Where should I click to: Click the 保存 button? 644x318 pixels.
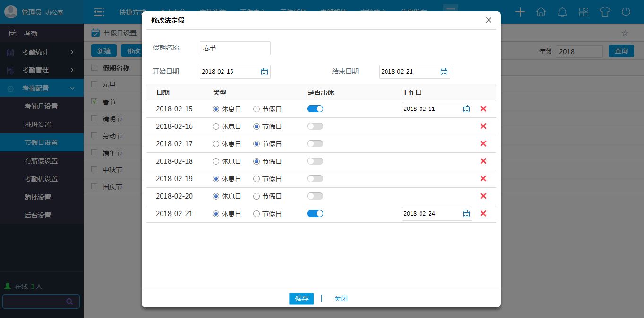point(301,299)
